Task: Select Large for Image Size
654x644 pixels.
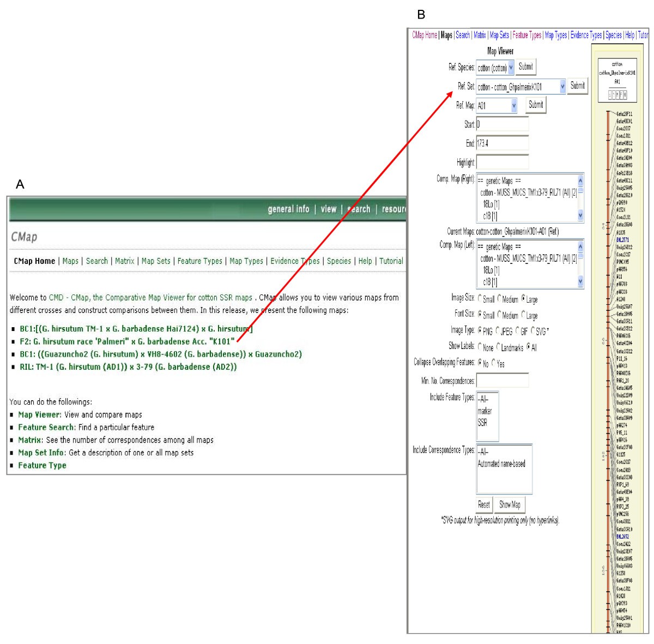Action: coord(523,299)
